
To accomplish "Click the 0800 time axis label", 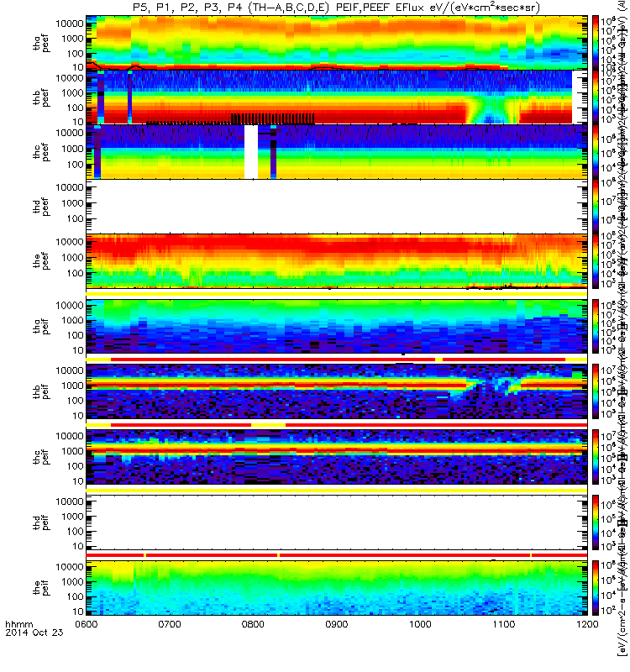I will click(254, 624).
